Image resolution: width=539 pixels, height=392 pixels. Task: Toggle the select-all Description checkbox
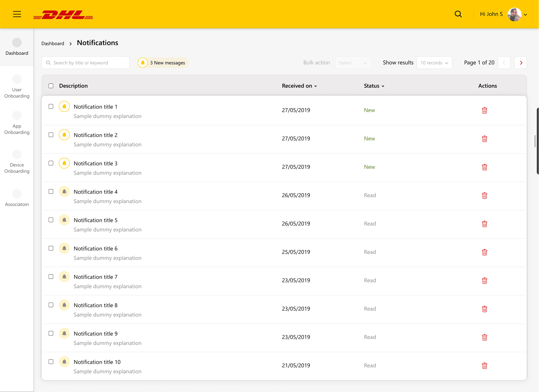click(x=51, y=86)
